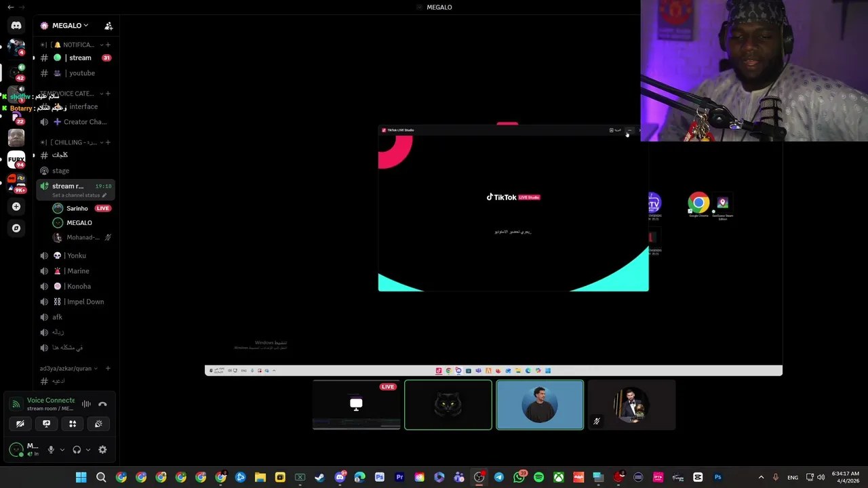868x488 pixels.
Task: Open volume control in system tray
Action: coord(821,477)
